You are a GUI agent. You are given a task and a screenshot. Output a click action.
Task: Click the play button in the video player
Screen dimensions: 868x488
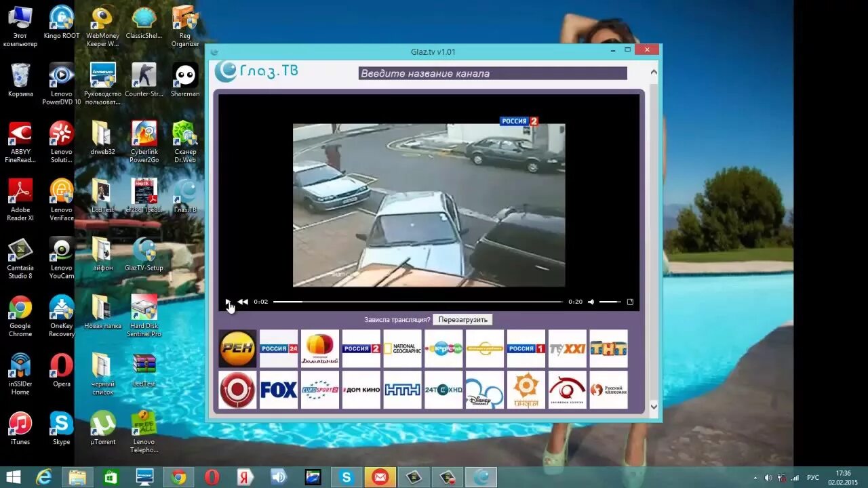pyautogui.click(x=228, y=302)
